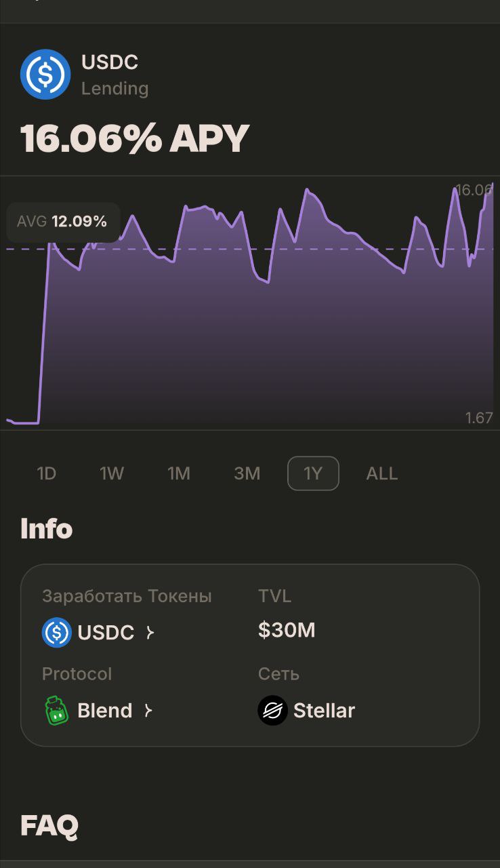Tap the 1.67 minimum value label

pos(479,418)
